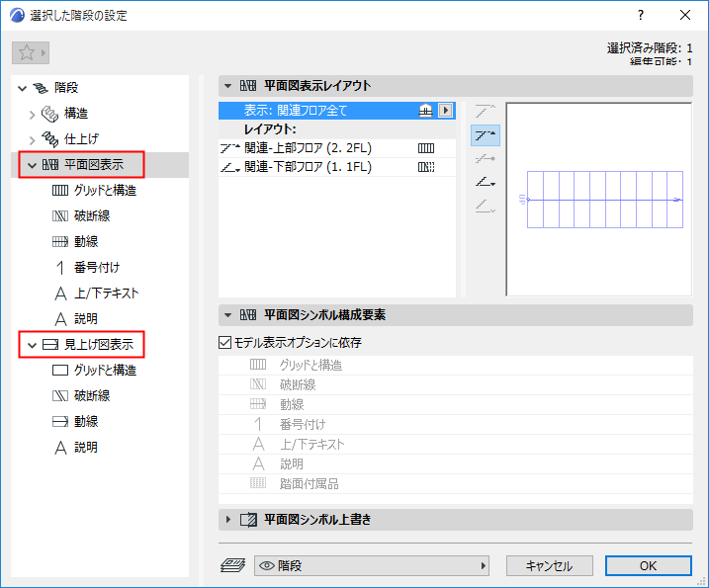This screenshot has height=588, width=709.
Task: Click the layer stack icon
Action: 232,565
